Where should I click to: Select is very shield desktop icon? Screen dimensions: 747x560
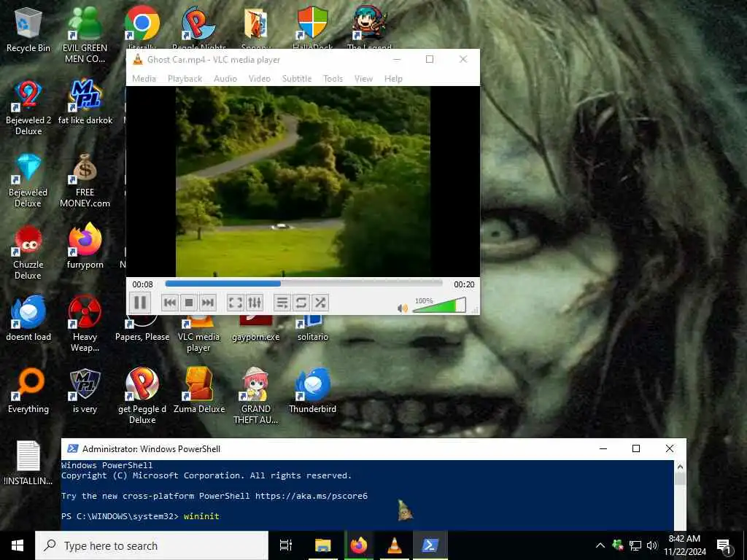85,391
